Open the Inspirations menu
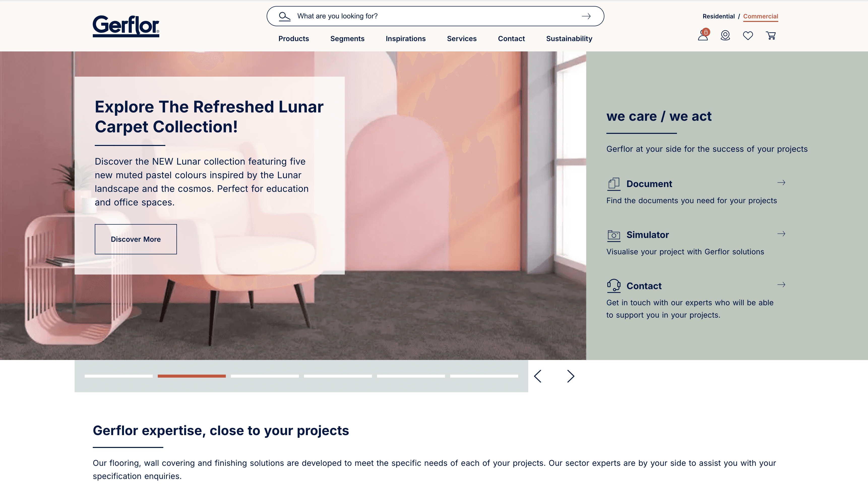Viewport: 868px width, 484px height. pos(405,39)
